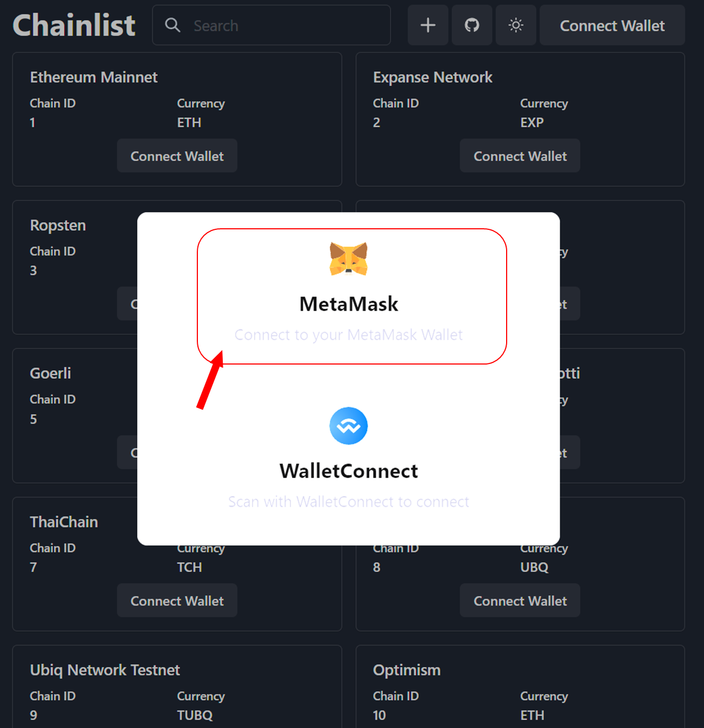
Task: Click the WalletConnect blue logo icon
Action: pos(349,426)
